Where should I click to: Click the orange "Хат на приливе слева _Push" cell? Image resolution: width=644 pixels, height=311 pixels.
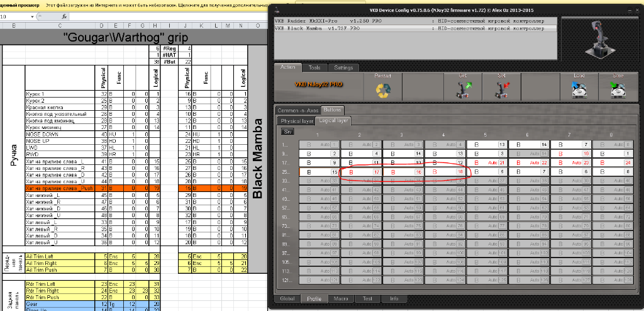(60, 188)
